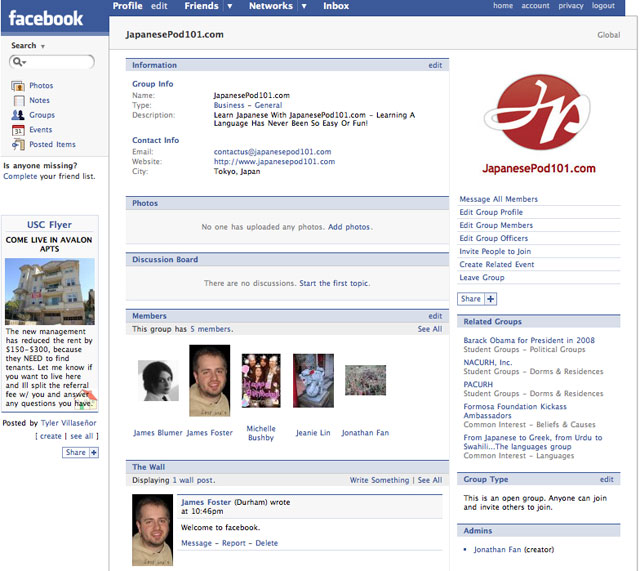This screenshot has width=640, height=571.
Task: Open privacy settings link
Action: [x=571, y=5]
